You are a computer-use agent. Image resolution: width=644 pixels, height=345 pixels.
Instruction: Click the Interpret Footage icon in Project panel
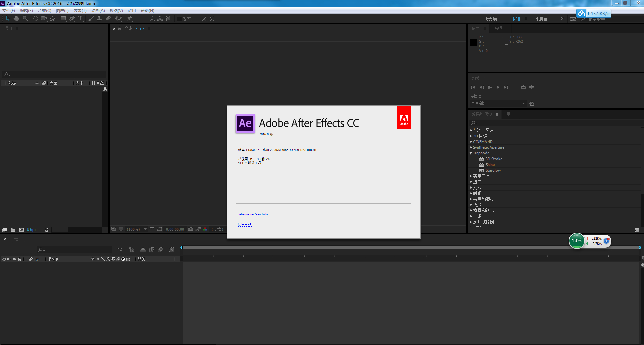(4, 230)
